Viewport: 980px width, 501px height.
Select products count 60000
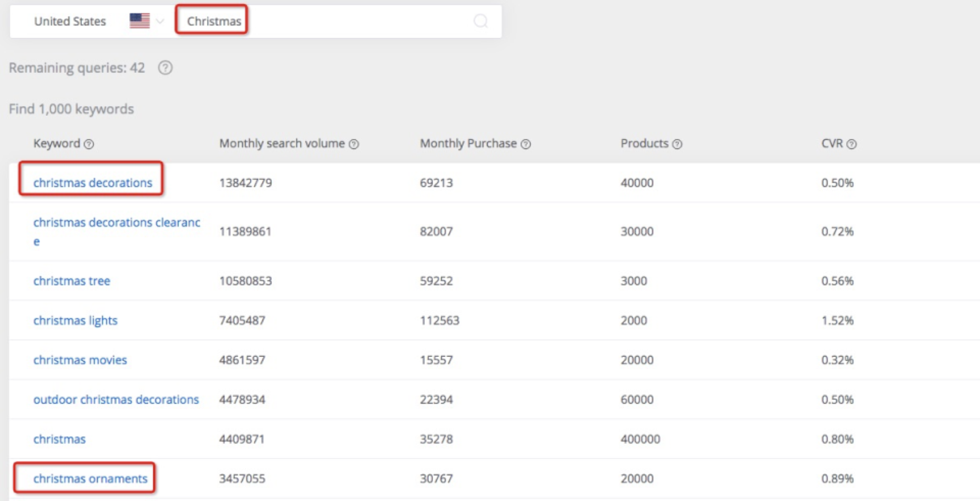(x=637, y=399)
